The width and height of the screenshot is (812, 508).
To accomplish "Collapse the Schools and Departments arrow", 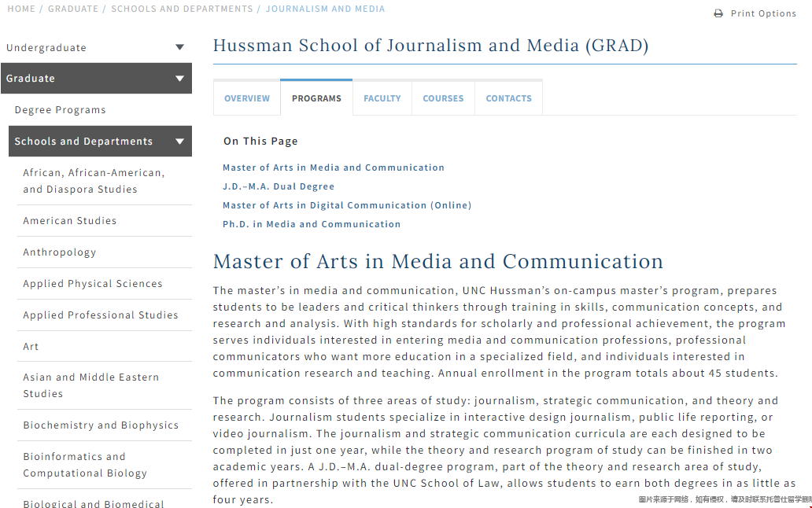I will [179, 142].
